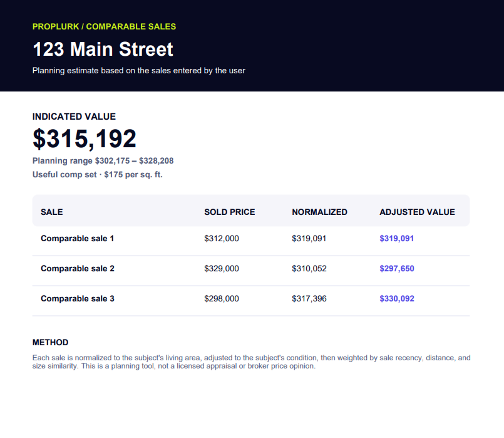Click the planning estimate subtitle text
The image size is (504, 438).
[x=138, y=71]
